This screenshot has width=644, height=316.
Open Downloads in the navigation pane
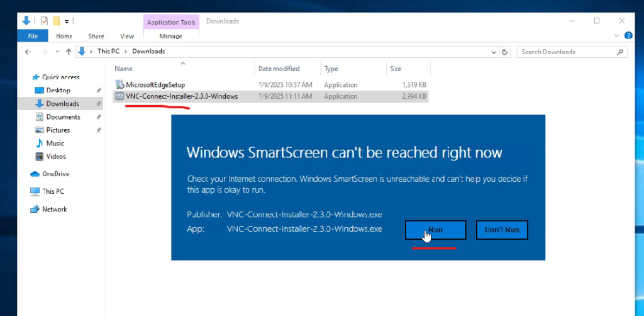pyautogui.click(x=62, y=104)
